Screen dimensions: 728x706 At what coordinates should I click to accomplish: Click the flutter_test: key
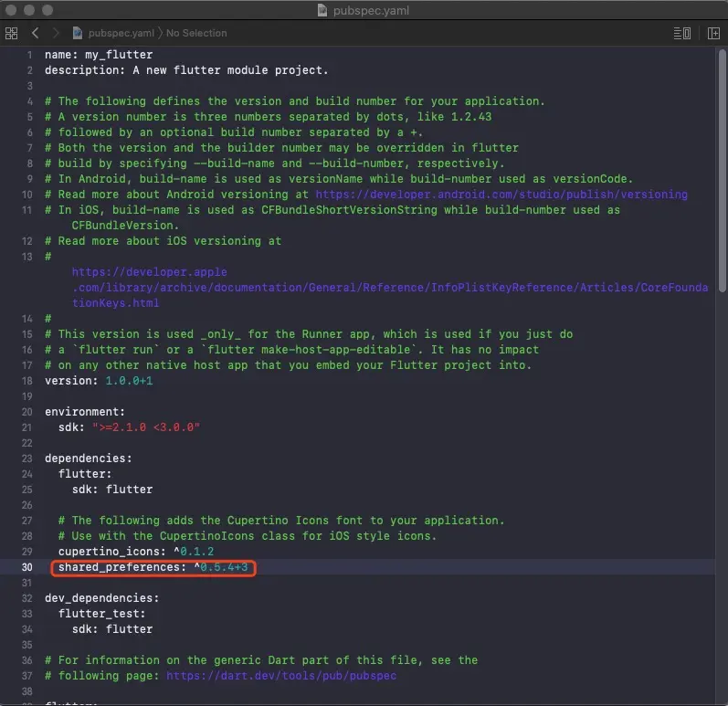click(101, 614)
